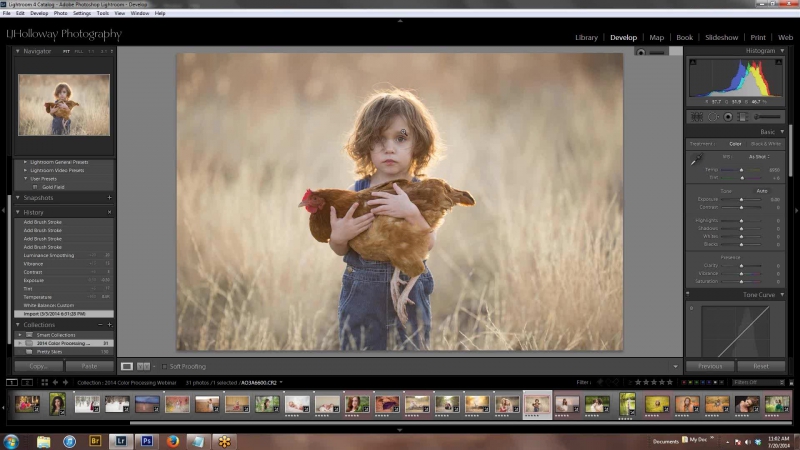Select second window display button 2
The width and height of the screenshot is (800, 450).
pos(27,382)
